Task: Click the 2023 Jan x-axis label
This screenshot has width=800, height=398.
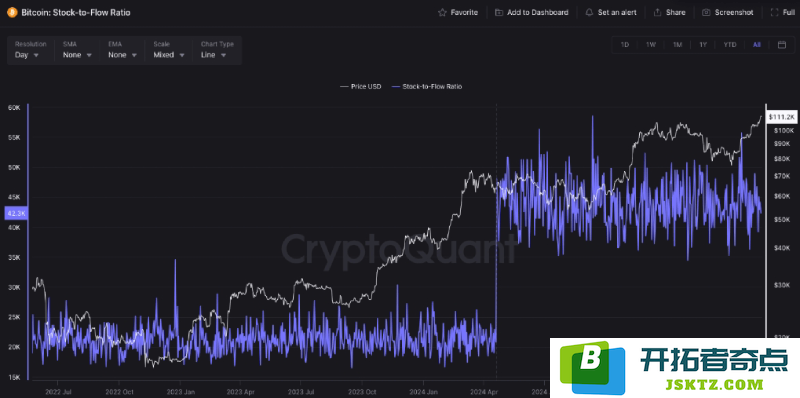Action: coord(180,392)
